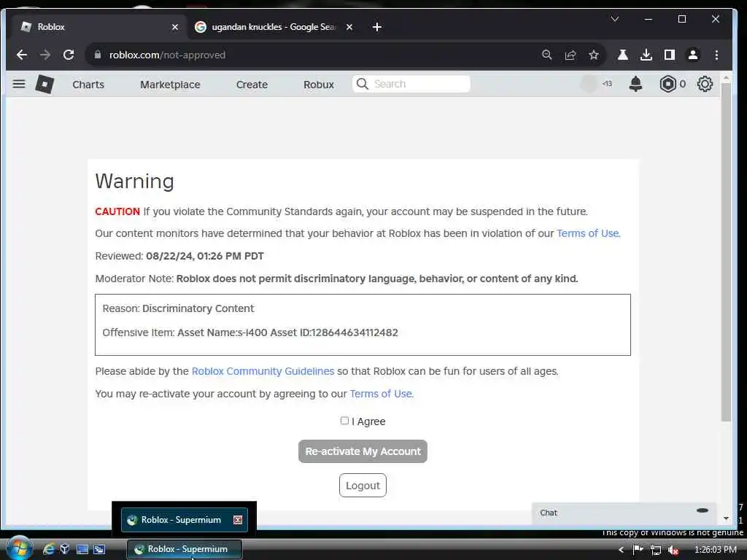The image size is (747, 560).
Task: Open Terms of Use link in violation sentence
Action: coord(588,233)
